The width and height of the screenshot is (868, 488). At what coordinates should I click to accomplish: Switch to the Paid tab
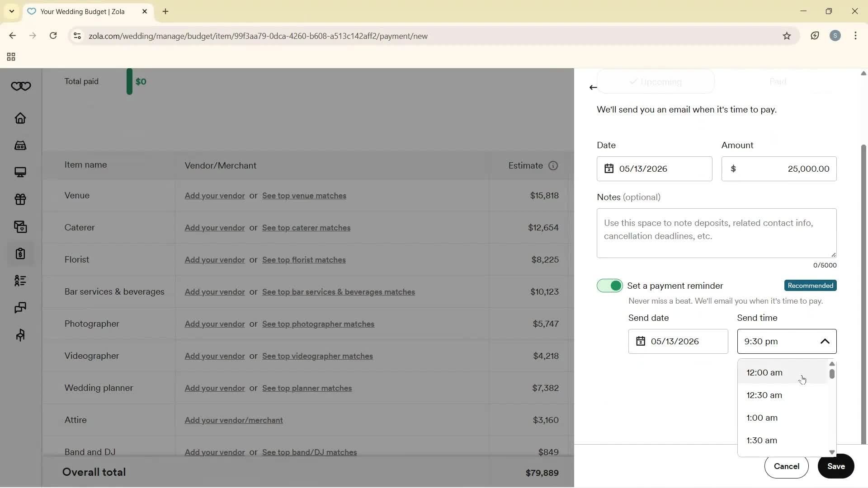(778, 82)
